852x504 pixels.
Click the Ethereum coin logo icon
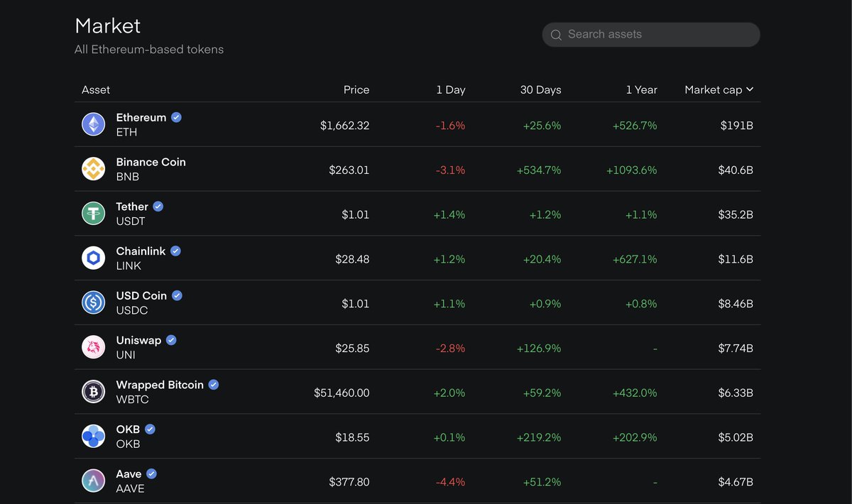pyautogui.click(x=93, y=124)
